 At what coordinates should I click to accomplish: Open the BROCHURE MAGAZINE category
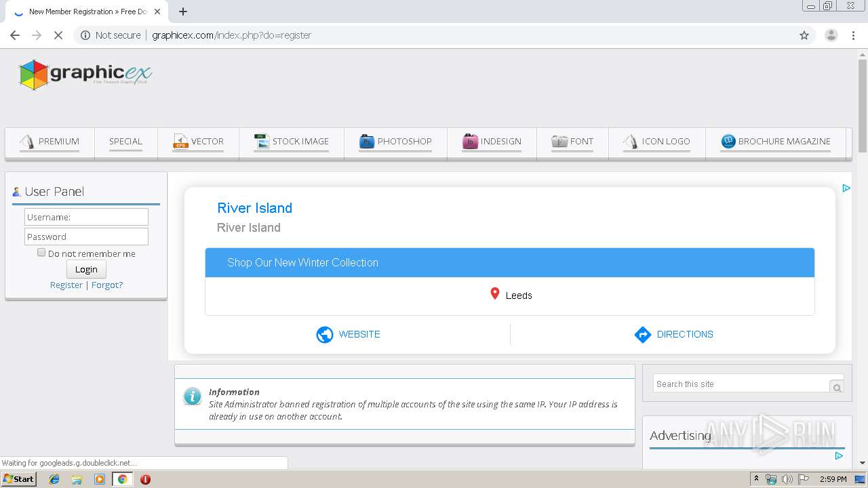[x=776, y=142]
